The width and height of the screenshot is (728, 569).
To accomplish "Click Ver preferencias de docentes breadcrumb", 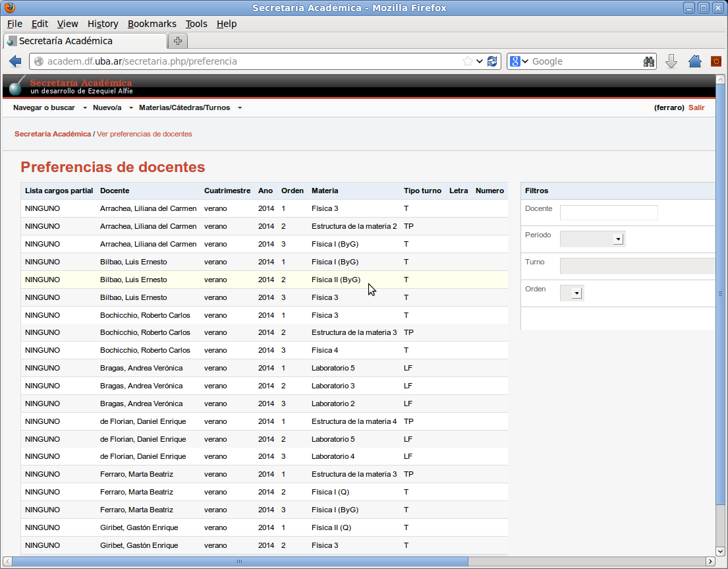I will pyautogui.click(x=144, y=134).
